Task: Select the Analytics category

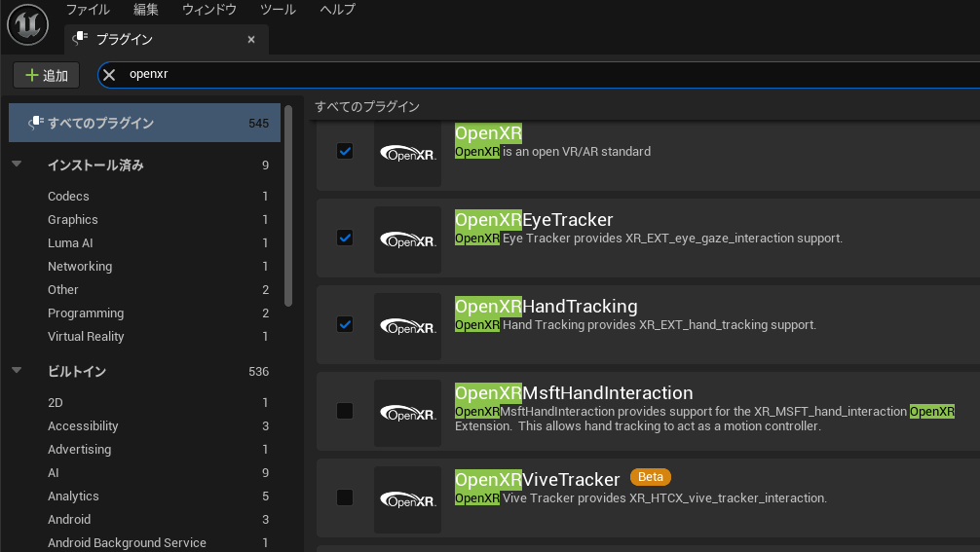Action: pos(144,496)
